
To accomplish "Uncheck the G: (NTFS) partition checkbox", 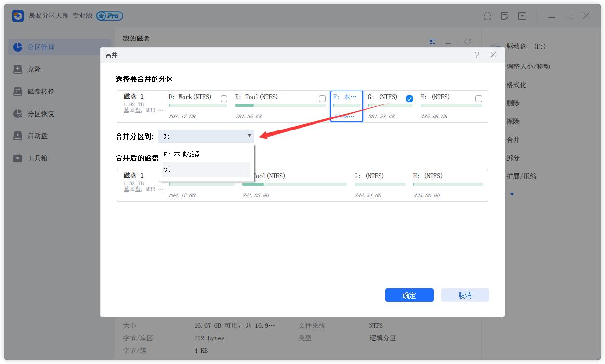I will [409, 98].
